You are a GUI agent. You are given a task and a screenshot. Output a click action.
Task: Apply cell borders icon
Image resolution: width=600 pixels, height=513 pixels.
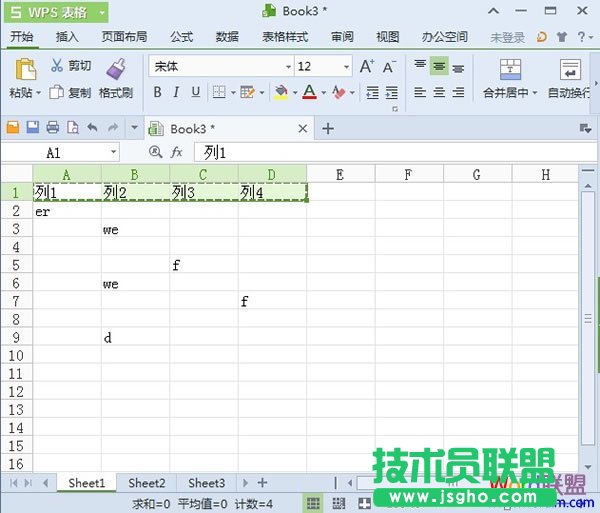[x=219, y=92]
